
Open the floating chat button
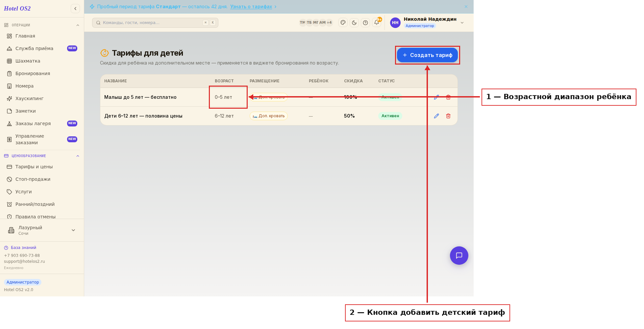[459, 256]
